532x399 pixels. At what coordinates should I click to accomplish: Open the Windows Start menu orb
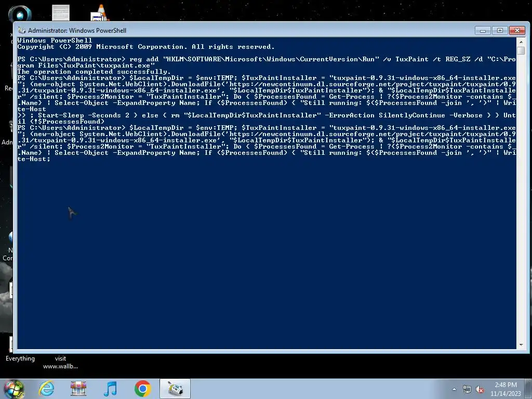point(14,389)
